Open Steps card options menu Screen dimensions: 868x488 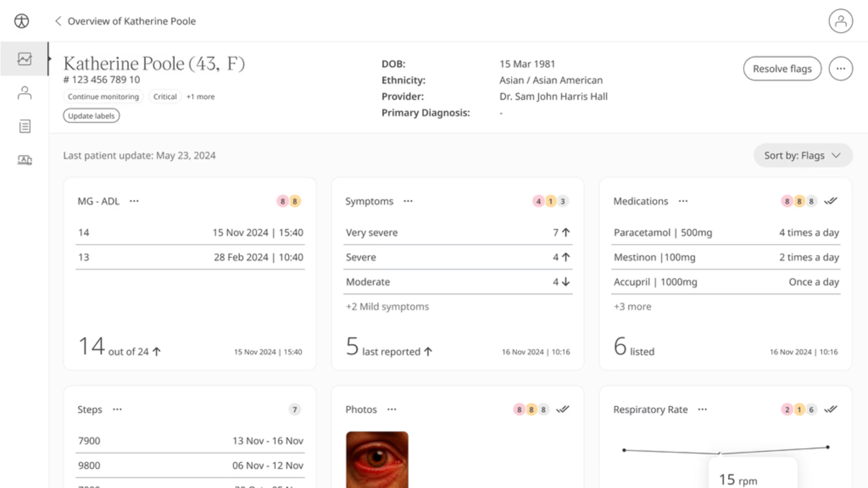(x=118, y=409)
